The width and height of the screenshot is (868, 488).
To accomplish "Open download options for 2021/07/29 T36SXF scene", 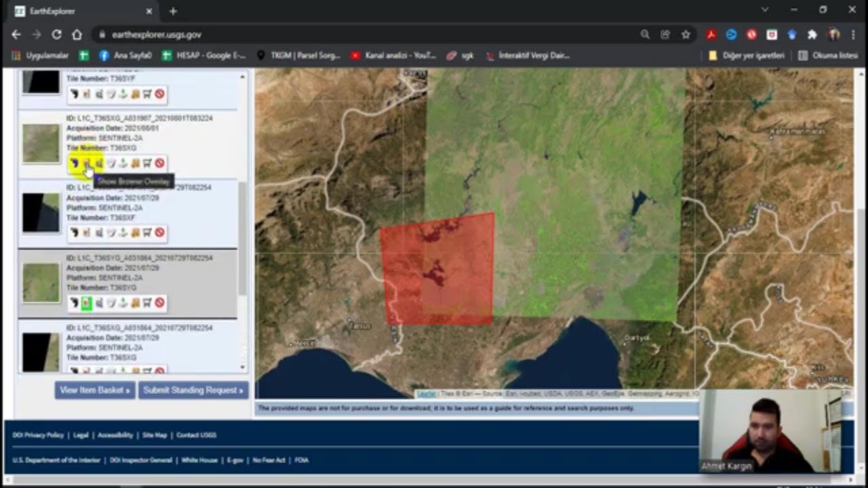I will 123,233.
